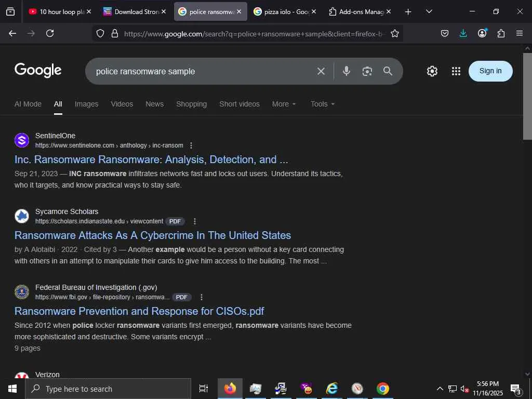
Task: Expand the More search filters dropdown
Action: coord(284,104)
